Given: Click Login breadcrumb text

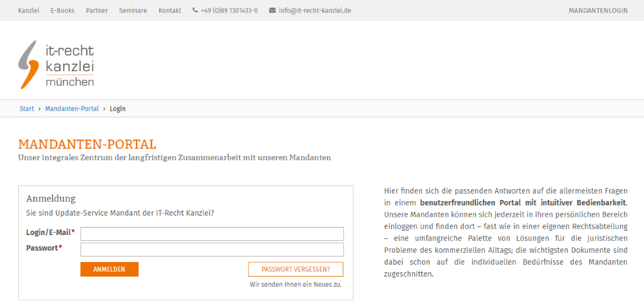Looking at the screenshot, I should tap(118, 109).
